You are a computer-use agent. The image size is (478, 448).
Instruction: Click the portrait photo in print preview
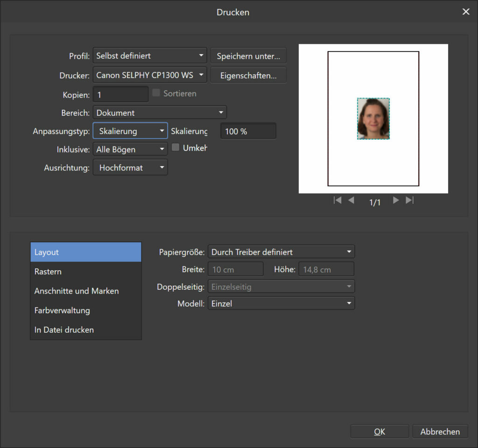(373, 119)
